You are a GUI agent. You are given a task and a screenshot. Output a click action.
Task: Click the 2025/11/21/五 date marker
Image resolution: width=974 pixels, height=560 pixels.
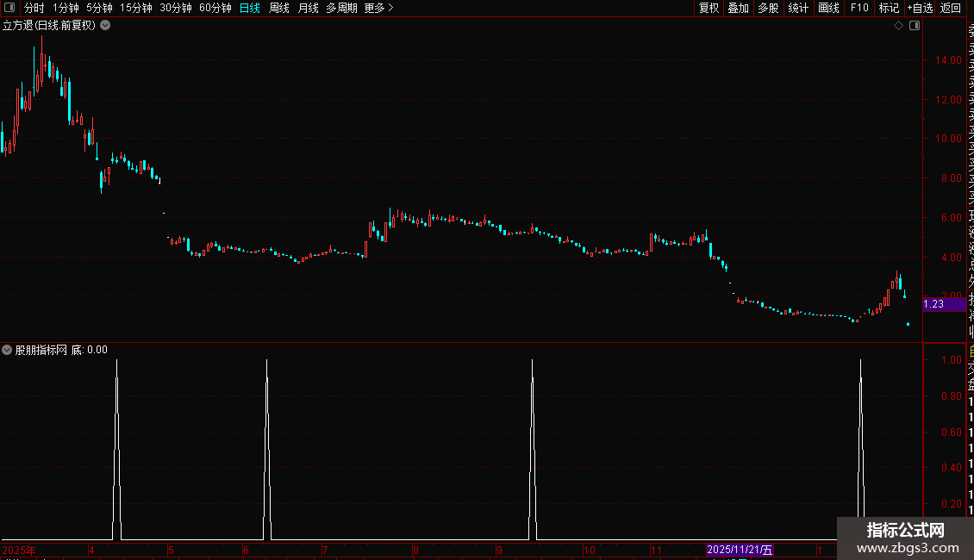[740, 550]
